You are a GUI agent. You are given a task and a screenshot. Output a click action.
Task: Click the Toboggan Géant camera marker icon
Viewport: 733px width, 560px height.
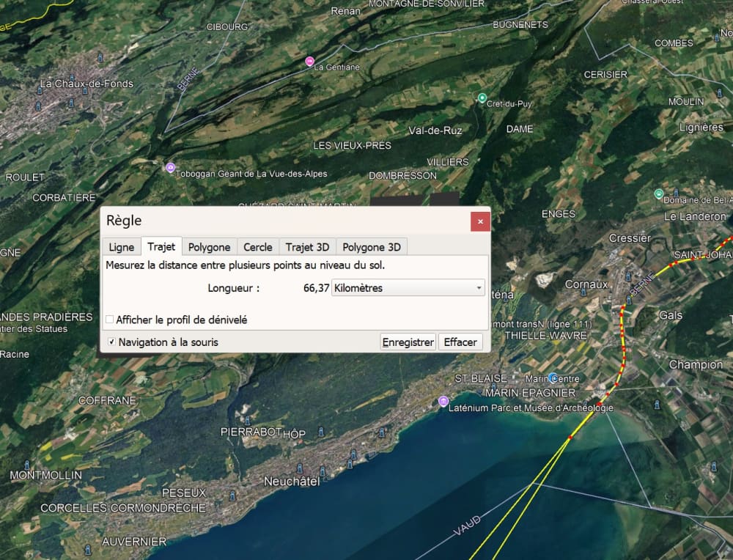pos(171,167)
